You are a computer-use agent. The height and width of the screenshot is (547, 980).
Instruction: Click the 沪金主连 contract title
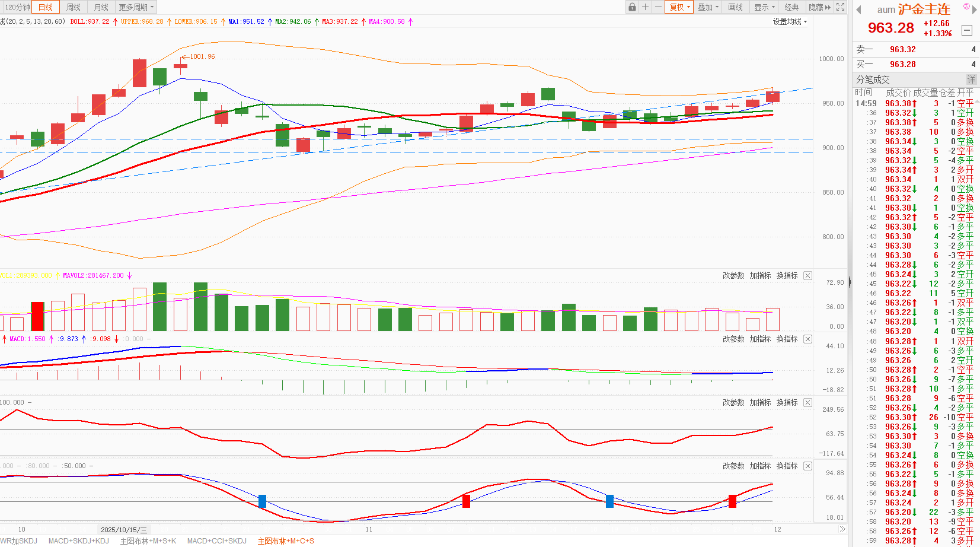pos(924,9)
